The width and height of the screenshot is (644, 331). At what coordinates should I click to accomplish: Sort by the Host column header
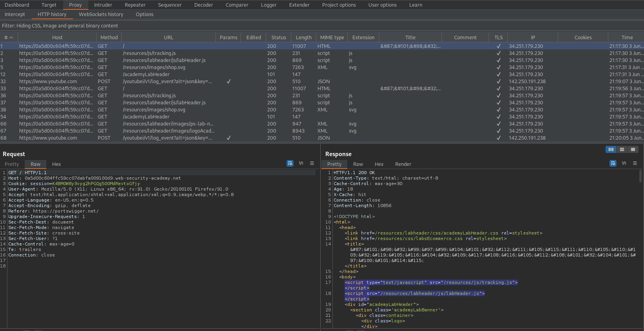[x=57, y=38]
